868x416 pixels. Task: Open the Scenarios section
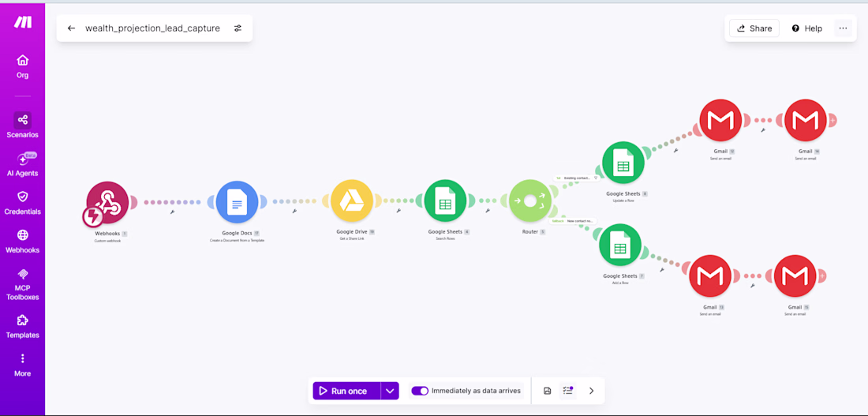(x=23, y=126)
